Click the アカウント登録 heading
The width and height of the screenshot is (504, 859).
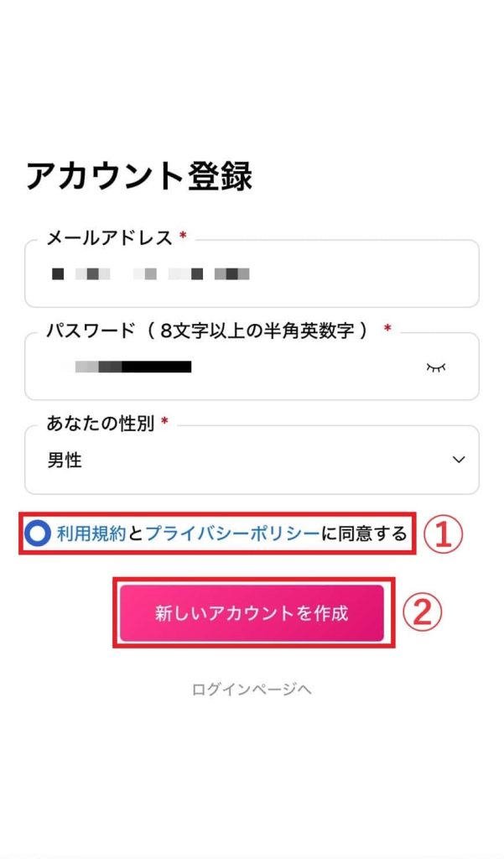point(138,176)
